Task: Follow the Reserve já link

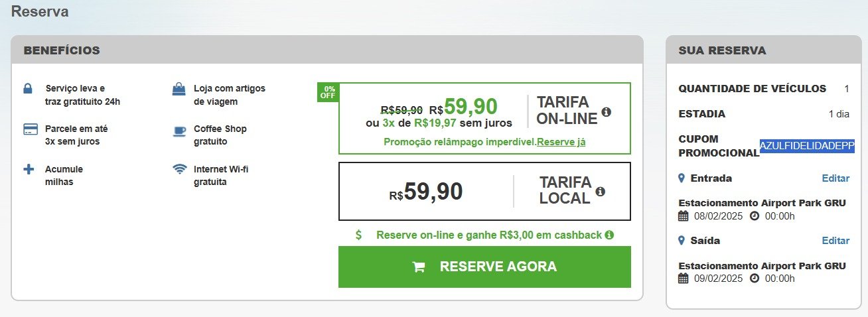Action: tap(561, 142)
